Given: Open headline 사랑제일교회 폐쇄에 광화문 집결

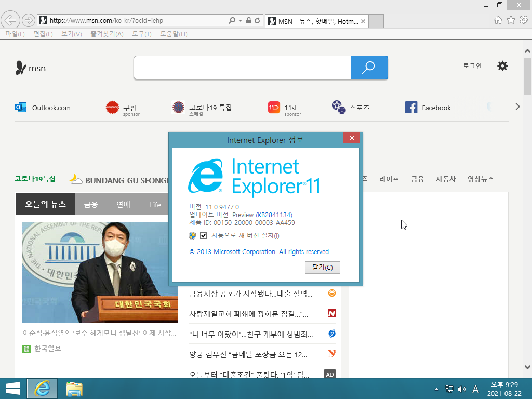Looking at the screenshot, I should [x=249, y=314].
